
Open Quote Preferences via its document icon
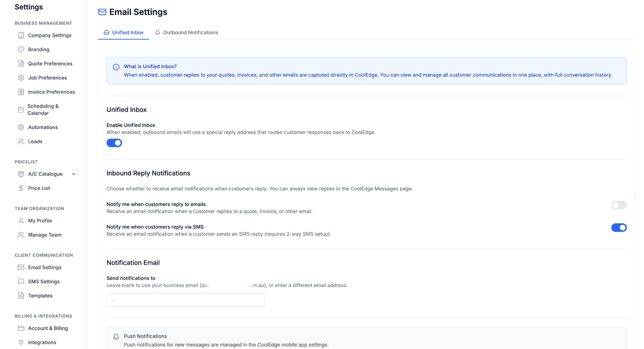(21, 63)
